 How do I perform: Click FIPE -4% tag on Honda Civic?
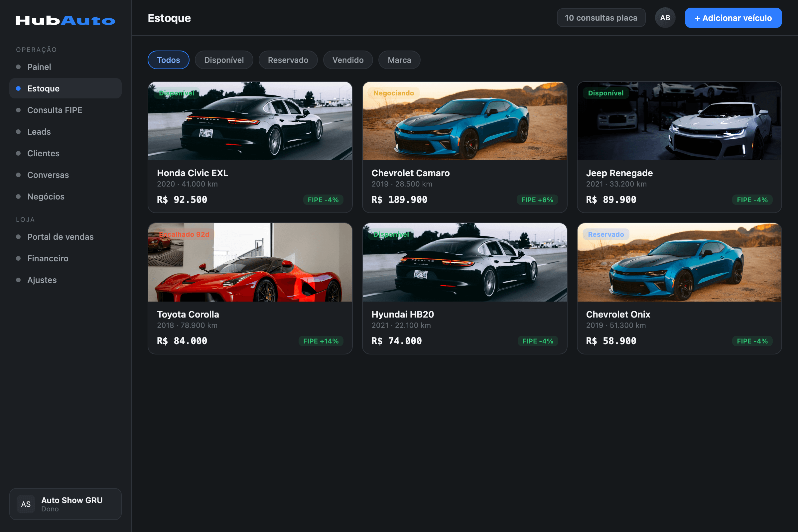point(323,200)
